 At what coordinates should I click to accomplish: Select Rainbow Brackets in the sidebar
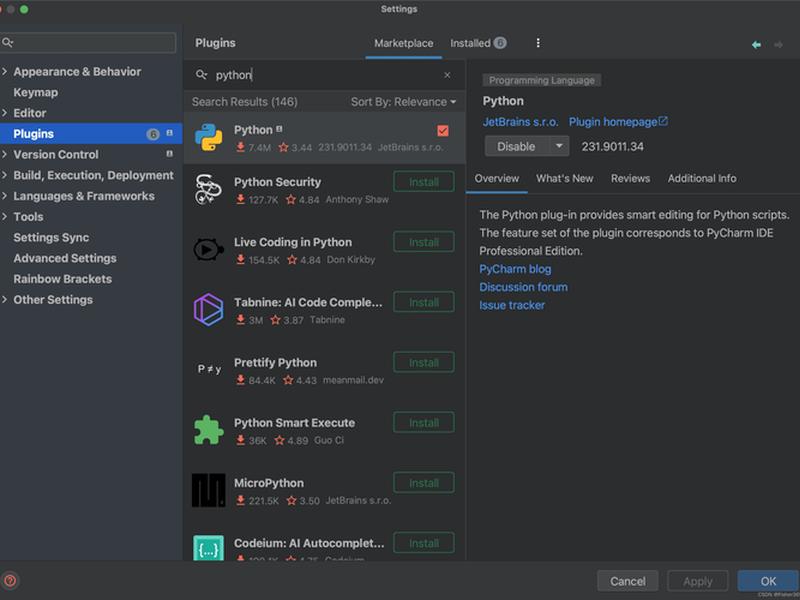coord(62,279)
